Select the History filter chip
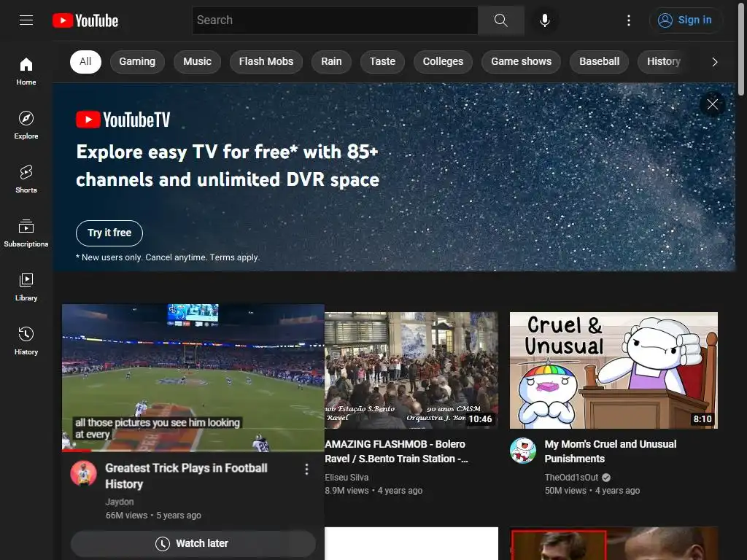747x560 pixels. point(664,61)
